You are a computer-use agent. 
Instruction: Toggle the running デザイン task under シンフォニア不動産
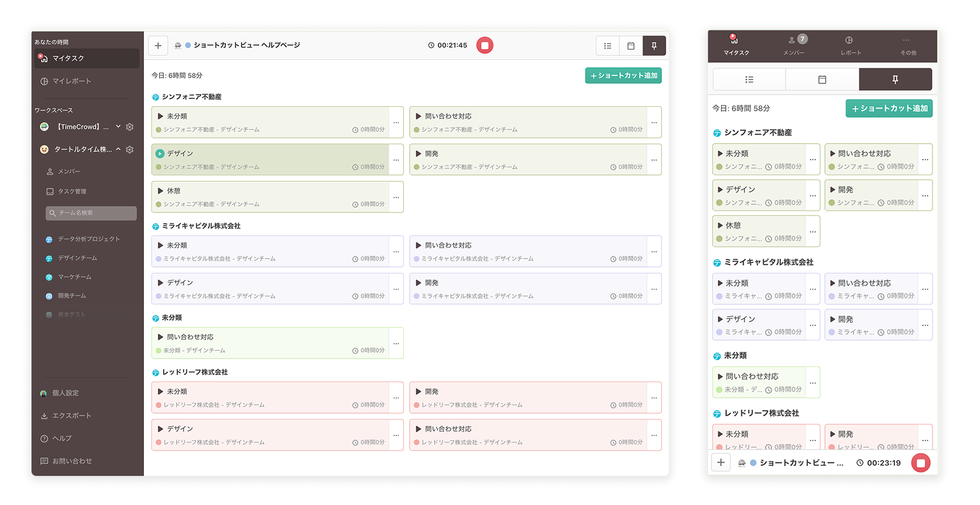click(160, 154)
